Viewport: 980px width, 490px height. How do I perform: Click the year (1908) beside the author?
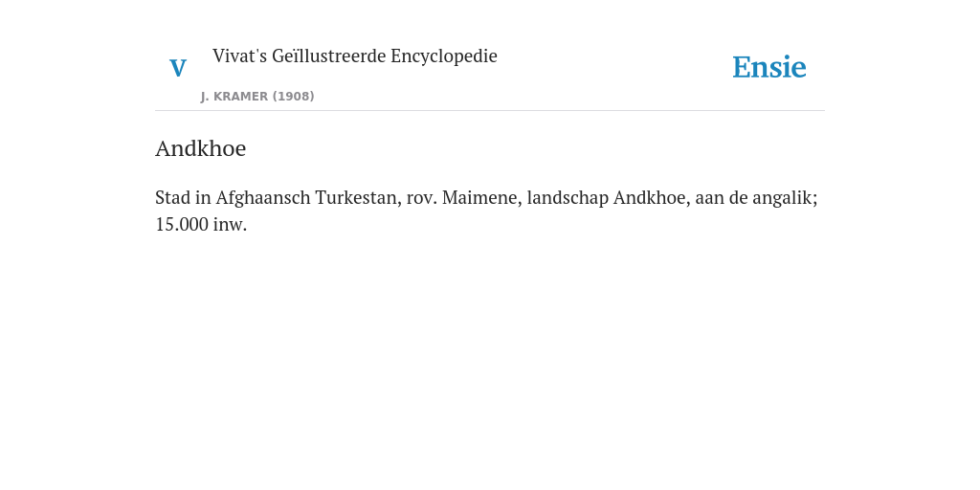click(x=293, y=97)
